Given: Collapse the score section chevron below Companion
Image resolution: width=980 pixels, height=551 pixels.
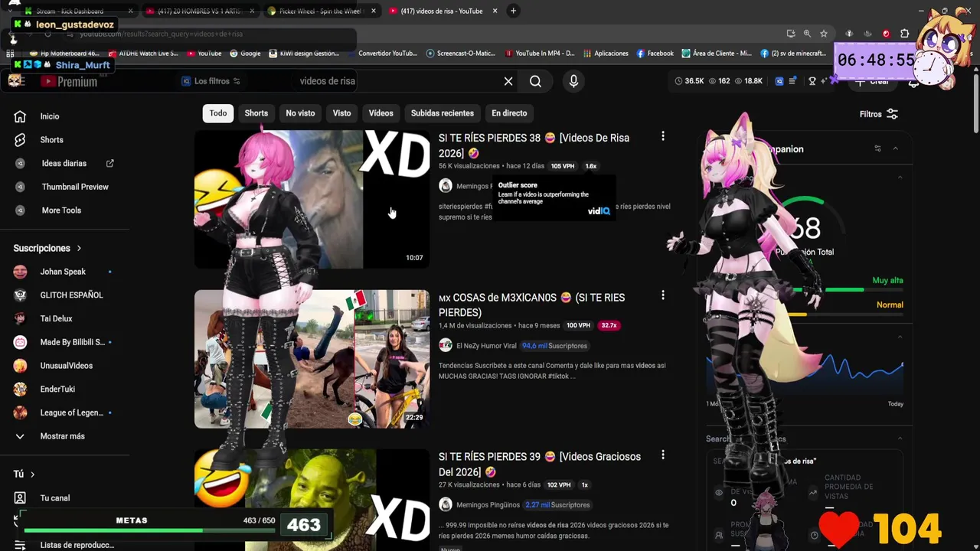Looking at the screenshot, I should point(900,178).
